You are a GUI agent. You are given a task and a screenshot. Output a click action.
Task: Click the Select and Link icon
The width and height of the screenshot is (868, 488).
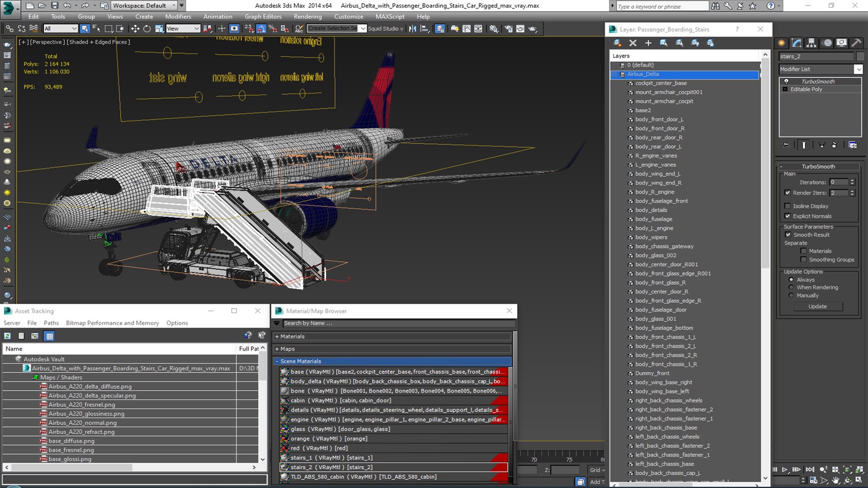point(9,28)
